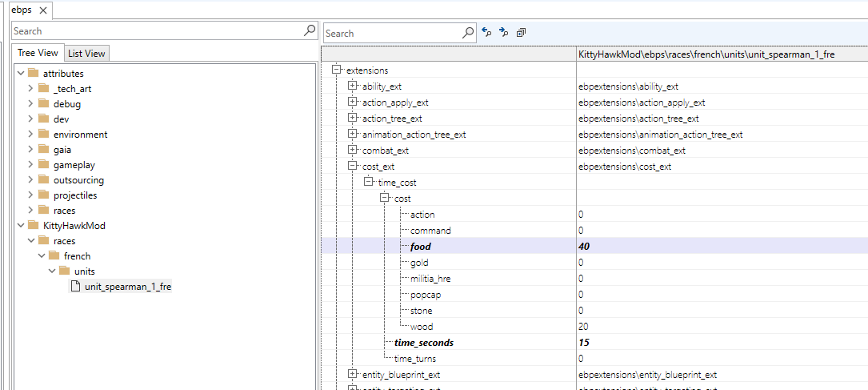
Task: Focus the left tree search field
Action: click(158, 30)
